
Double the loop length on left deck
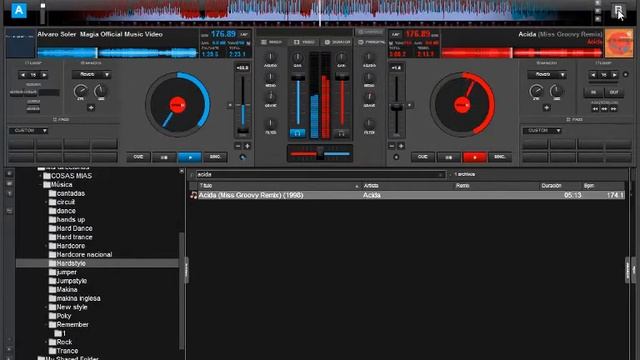pyautogui.click(x=44, y=75)
